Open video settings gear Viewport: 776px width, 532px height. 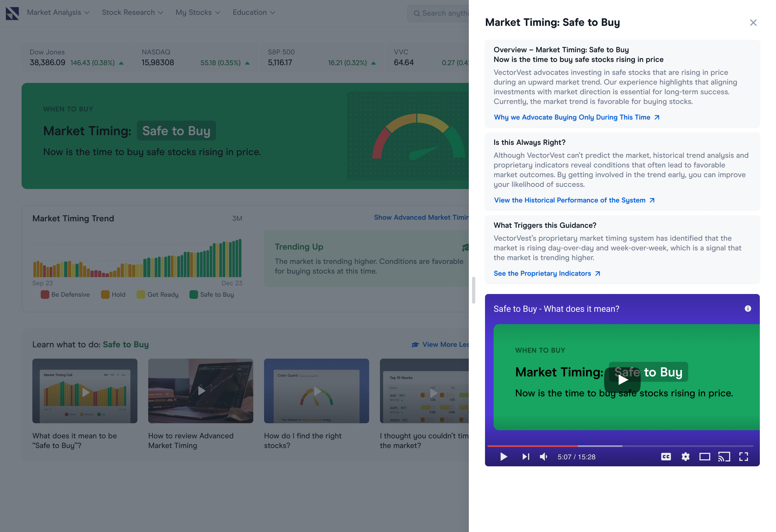coord(685,457)
